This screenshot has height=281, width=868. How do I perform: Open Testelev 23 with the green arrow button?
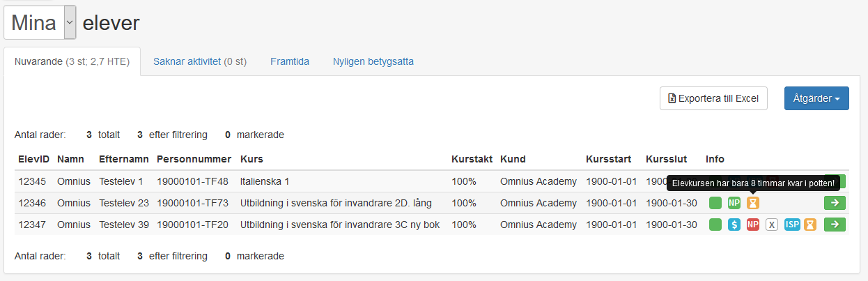834,204
